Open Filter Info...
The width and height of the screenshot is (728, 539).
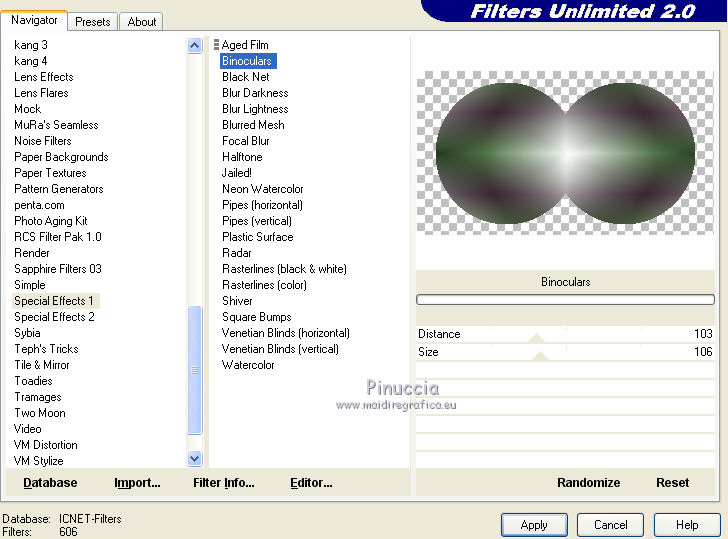[x=224, y=483]
